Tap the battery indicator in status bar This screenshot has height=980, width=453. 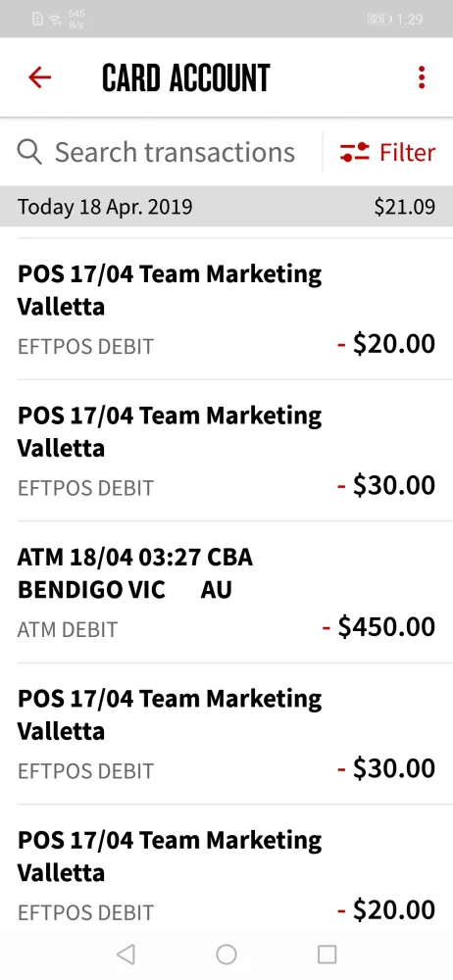point(379,20)
